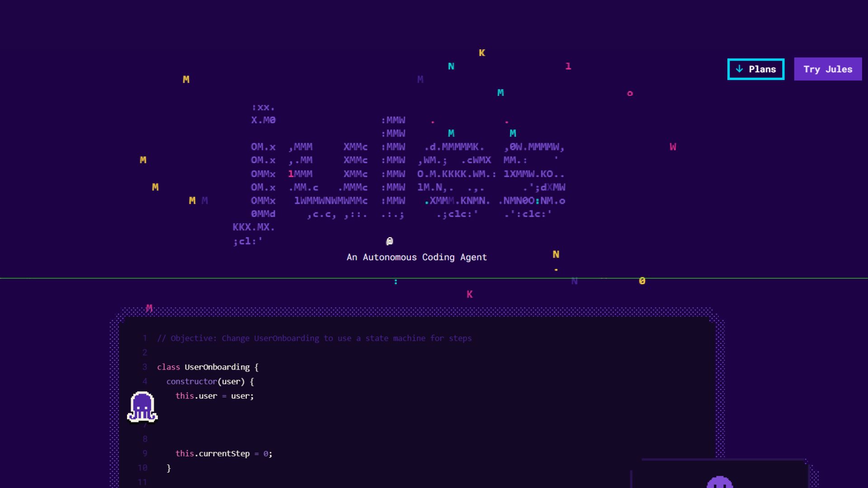Click the down arrow icon in Plans

pos(739,69)
